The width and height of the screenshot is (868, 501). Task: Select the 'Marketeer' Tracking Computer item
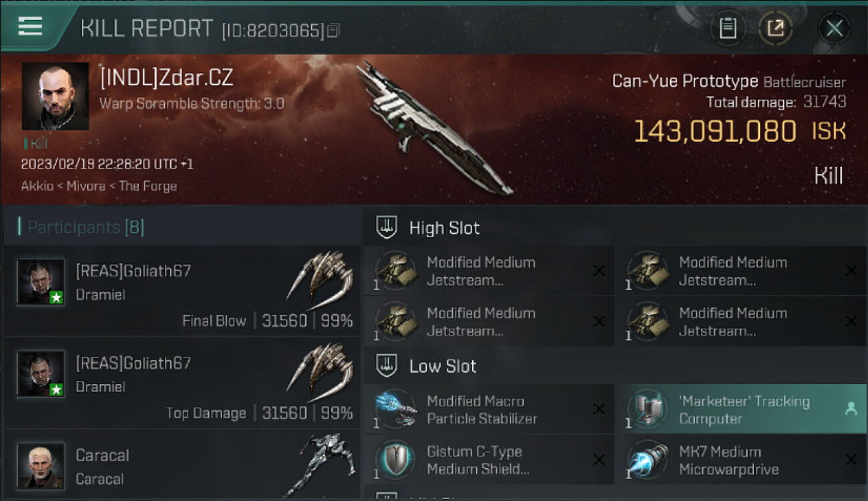point(741,409)
